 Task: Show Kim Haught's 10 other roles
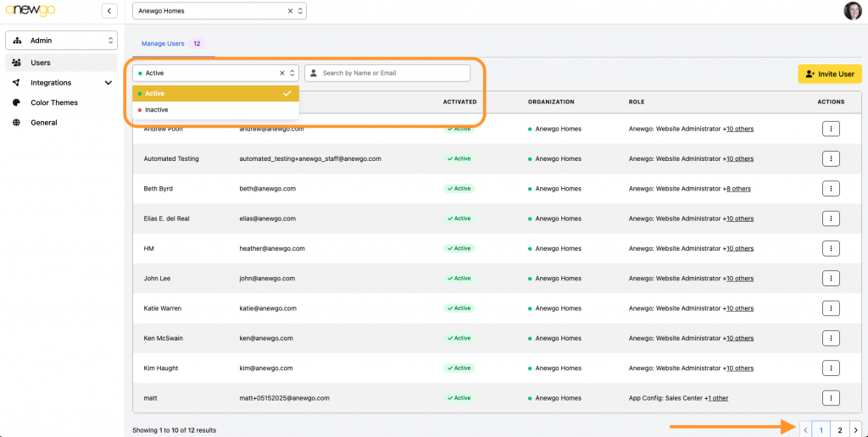(x=739, y=368)
